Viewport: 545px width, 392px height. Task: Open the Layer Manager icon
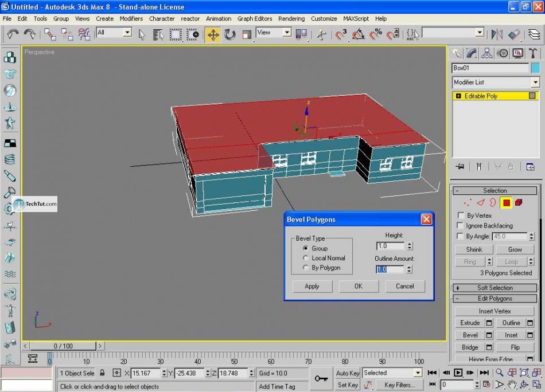[x=534, y=34]
